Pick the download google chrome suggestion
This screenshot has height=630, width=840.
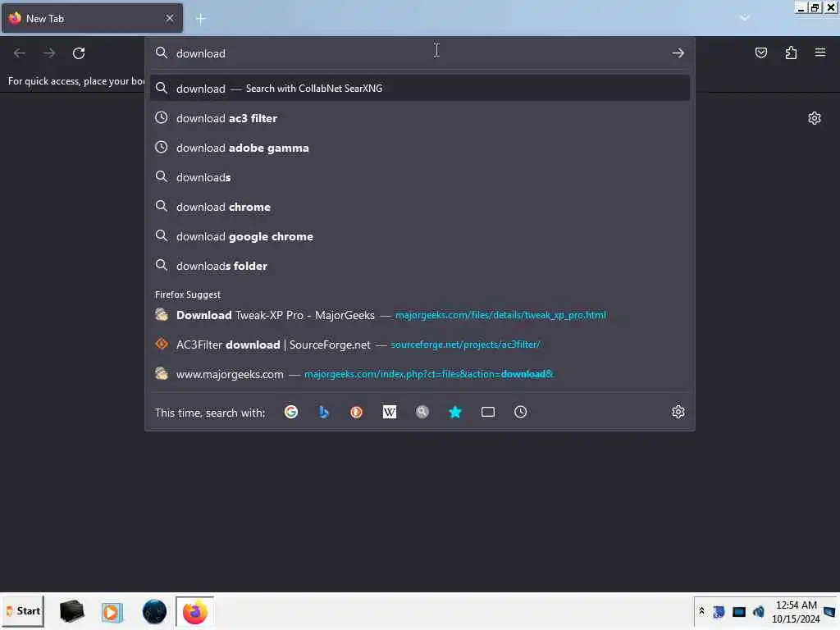[419, 236]
